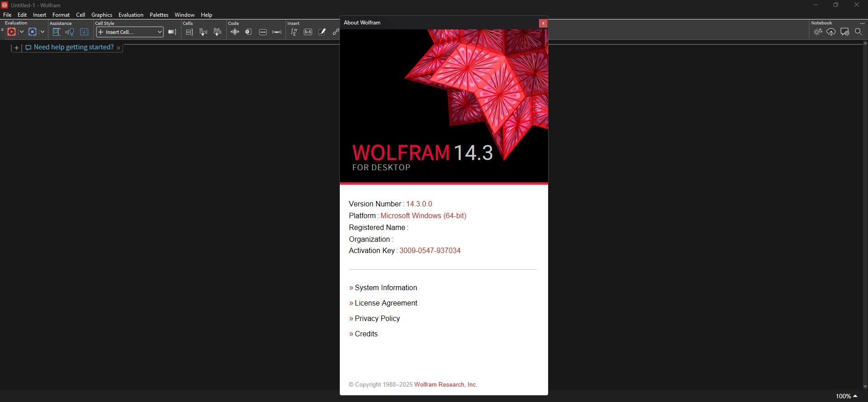This screenshot has width=868, height=402.
Task: Expand the blue kernel icon's dropdown arrow
Action: pos(43,32)
